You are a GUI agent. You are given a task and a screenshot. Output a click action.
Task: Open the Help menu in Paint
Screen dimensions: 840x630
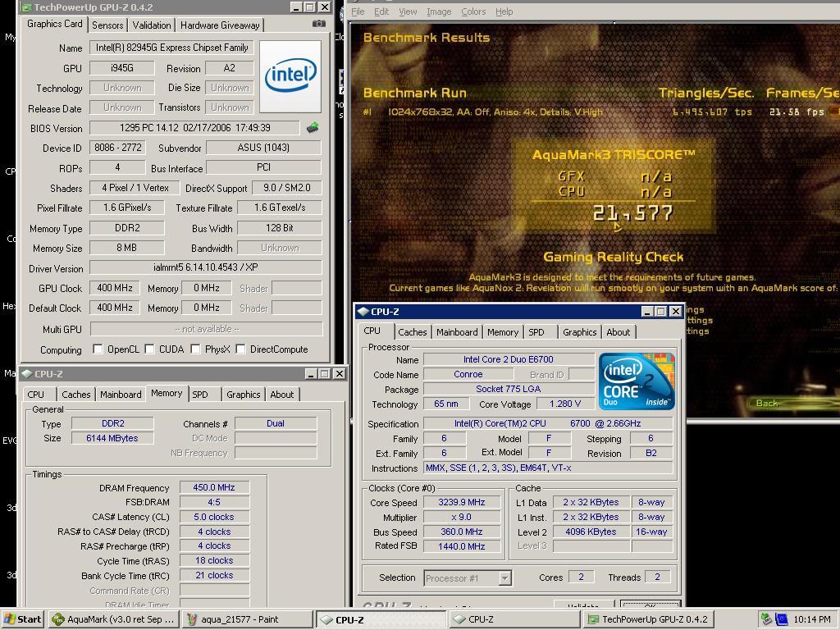coord(504,11)
